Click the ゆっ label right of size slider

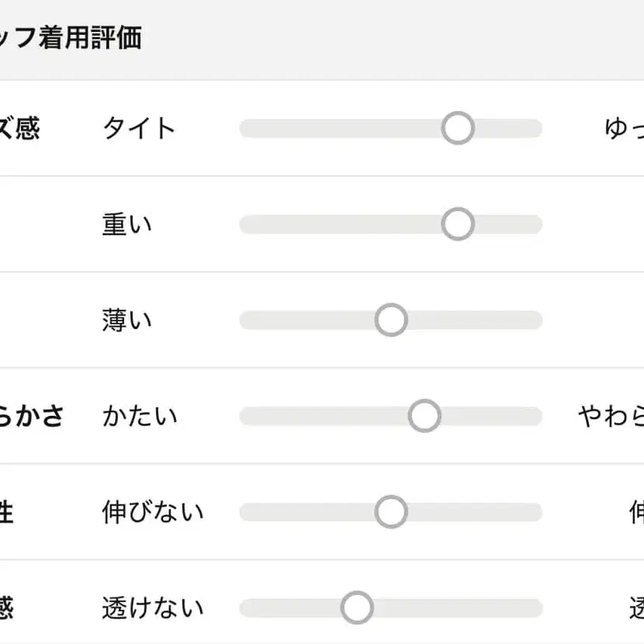(625, 128)
